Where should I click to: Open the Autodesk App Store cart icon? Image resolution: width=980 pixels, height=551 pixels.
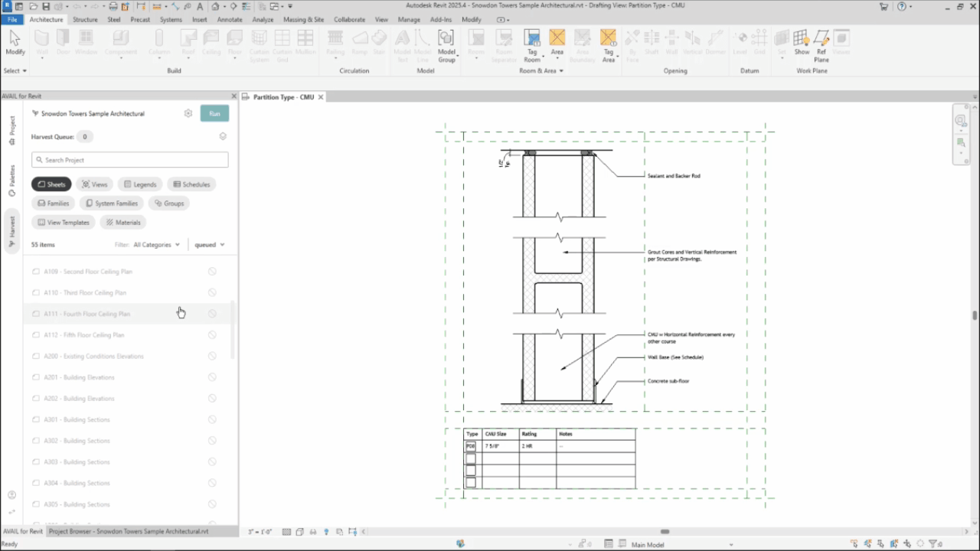coord(884,6)
